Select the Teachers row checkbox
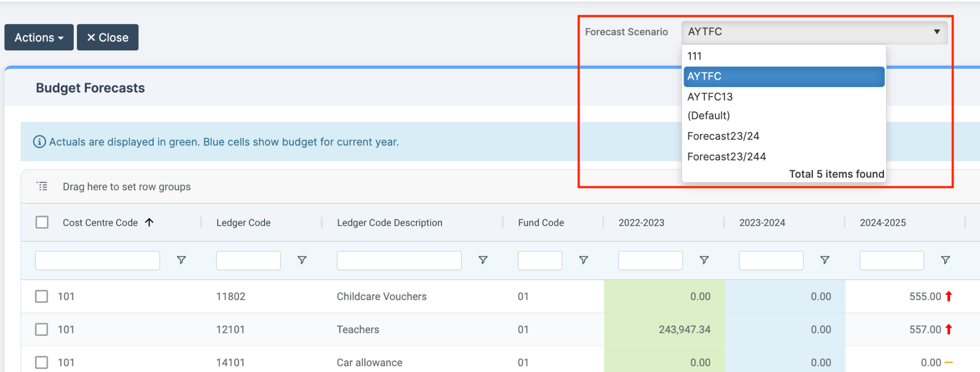The height and width of the screenshot is (372, 980). pyautogui.click(x=42, y=329)
